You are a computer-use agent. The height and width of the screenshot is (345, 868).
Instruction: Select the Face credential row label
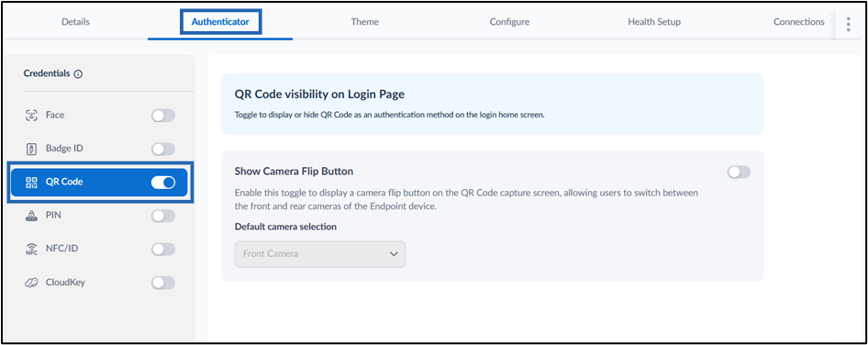[x=55, y=116]
